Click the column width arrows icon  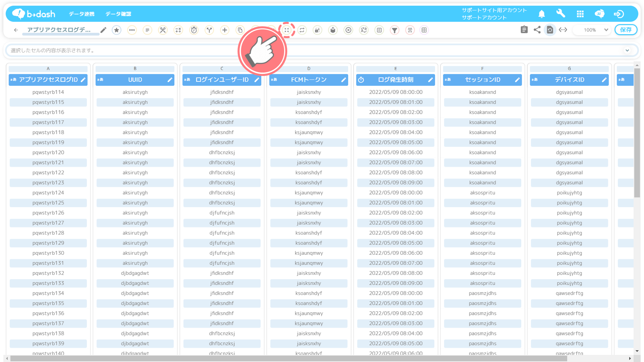[563, 30]
